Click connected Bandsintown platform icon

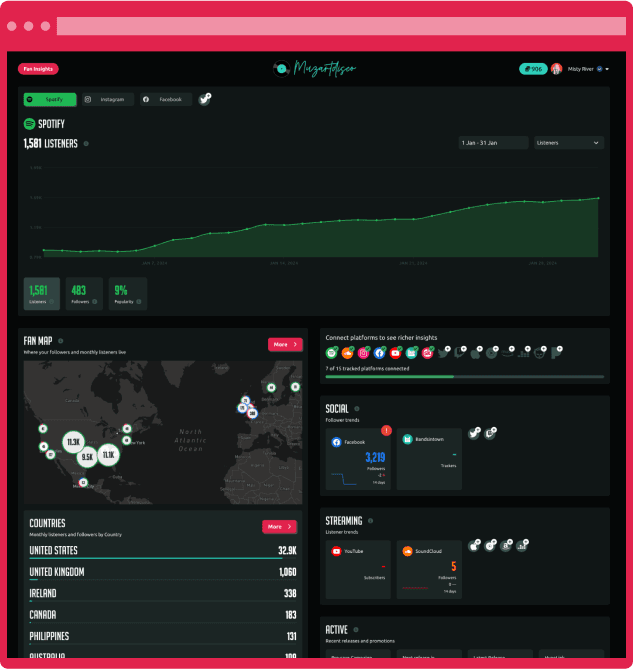pyautogui.click(x=411, y=353)
